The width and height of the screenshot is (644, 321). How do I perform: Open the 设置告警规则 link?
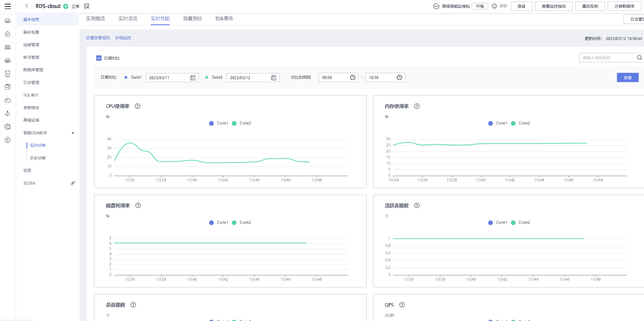pyautogui.click(x=98, y=38)
